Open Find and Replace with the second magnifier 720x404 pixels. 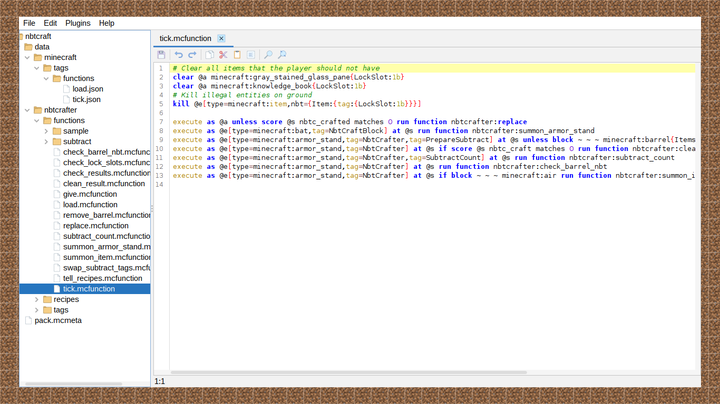coord(282,55)
